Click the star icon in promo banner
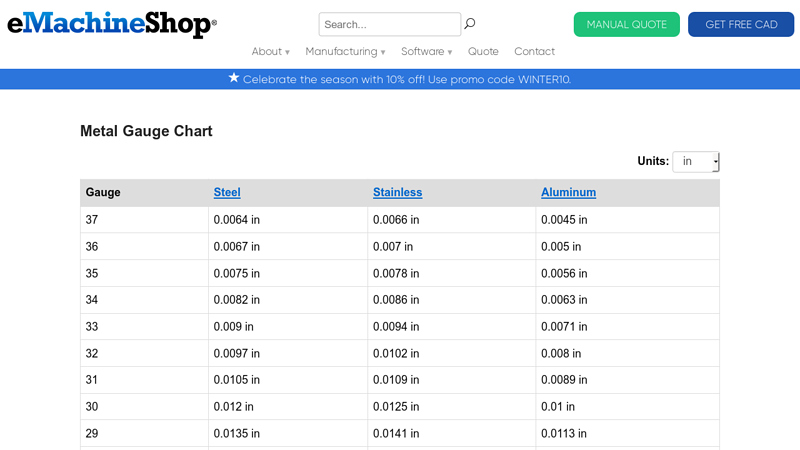This screenshot has width=800, height=450. click(x=234, y=78)
